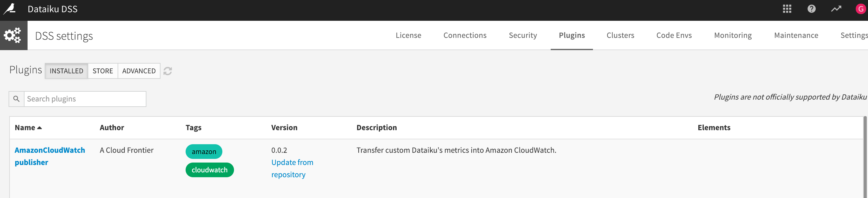The image size is (868, 198).
Task: Refresh the plugins list
Action: [x=168, y=71]
